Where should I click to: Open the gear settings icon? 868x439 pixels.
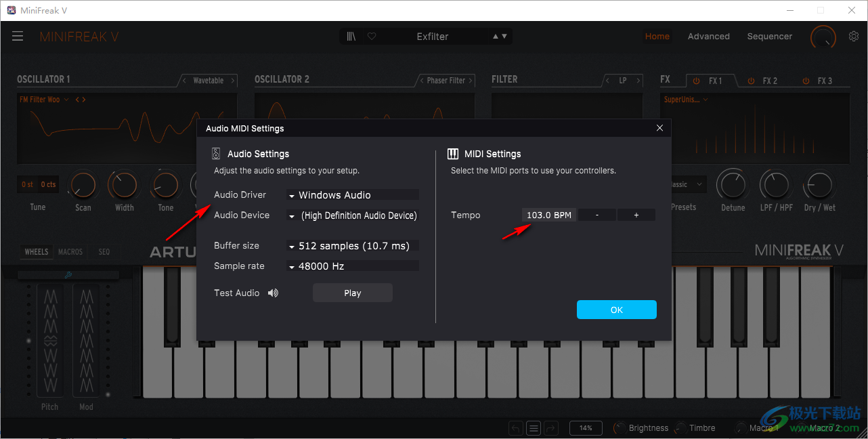(x=853, y=37)
